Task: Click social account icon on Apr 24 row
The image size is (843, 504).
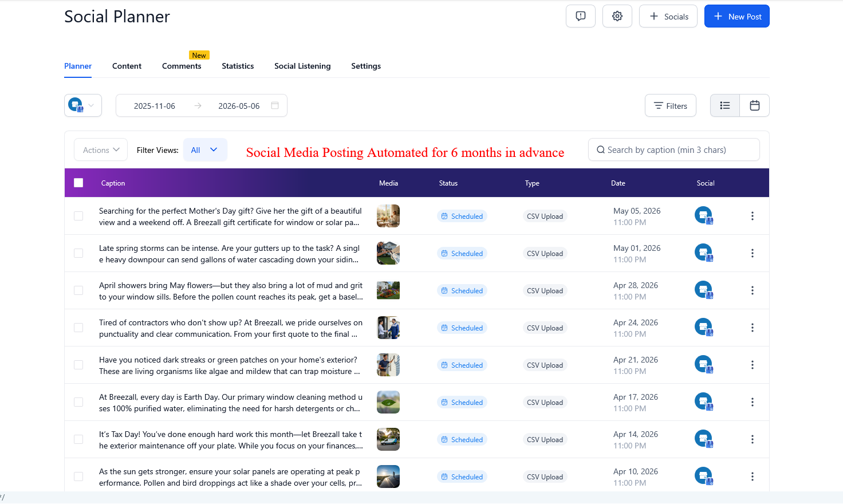Action: click(704, 327)
